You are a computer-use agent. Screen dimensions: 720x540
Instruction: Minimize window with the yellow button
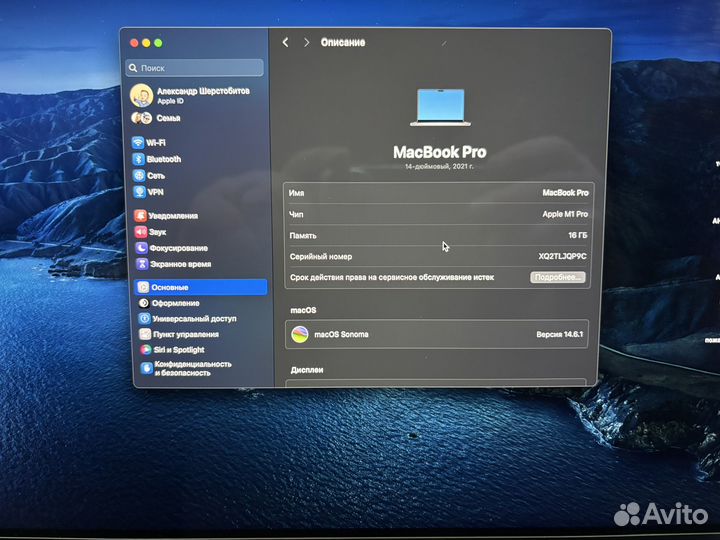click(x=146, y=43)
